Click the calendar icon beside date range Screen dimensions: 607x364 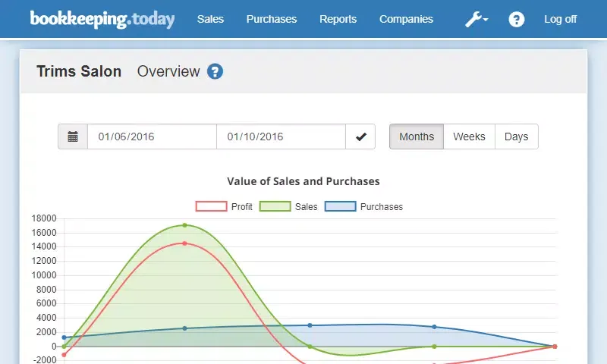point(73,136)
